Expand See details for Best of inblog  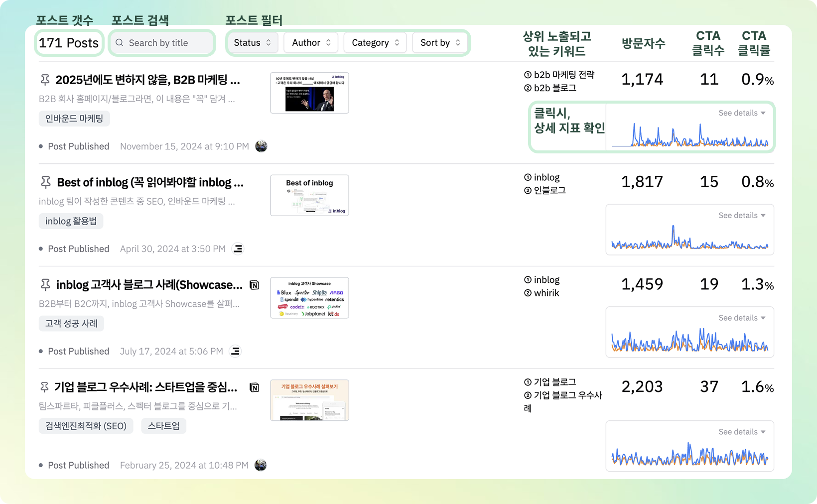point(741,216)
